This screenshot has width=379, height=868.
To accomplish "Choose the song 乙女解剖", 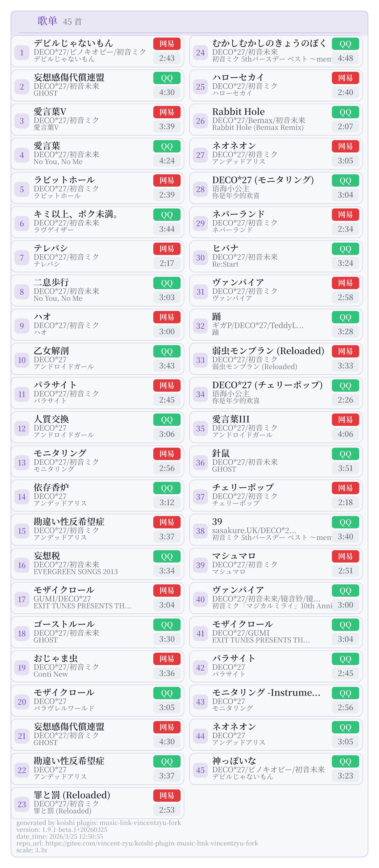I will (51, 350).
